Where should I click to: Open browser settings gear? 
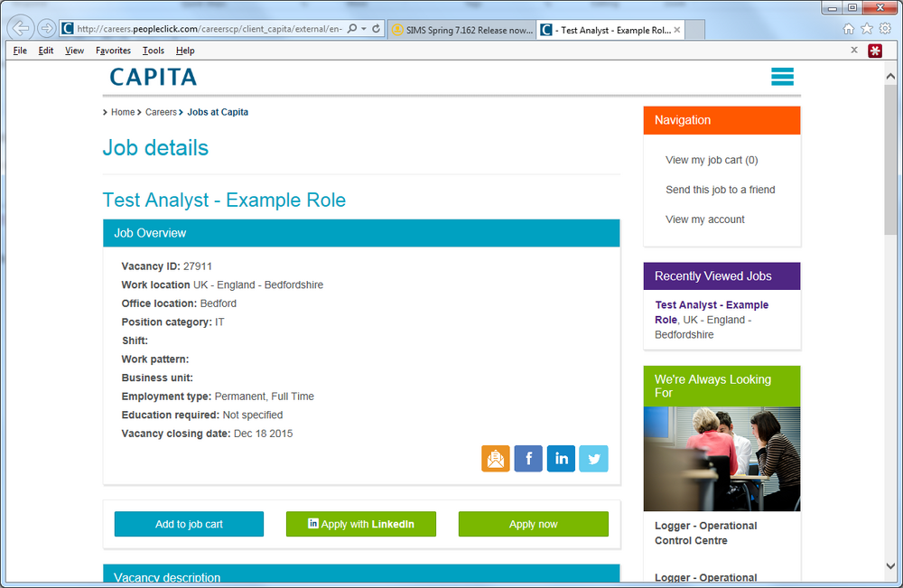coord(885,28)
